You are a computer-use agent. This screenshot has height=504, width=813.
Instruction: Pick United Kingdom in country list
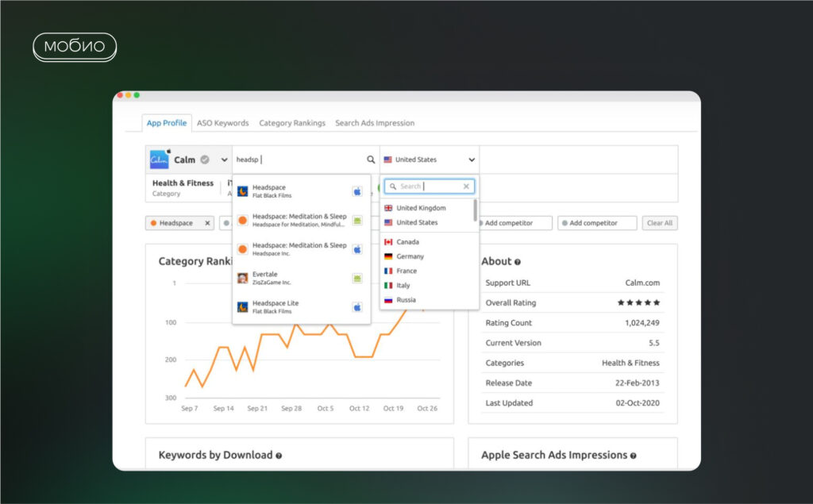point(421,208)
